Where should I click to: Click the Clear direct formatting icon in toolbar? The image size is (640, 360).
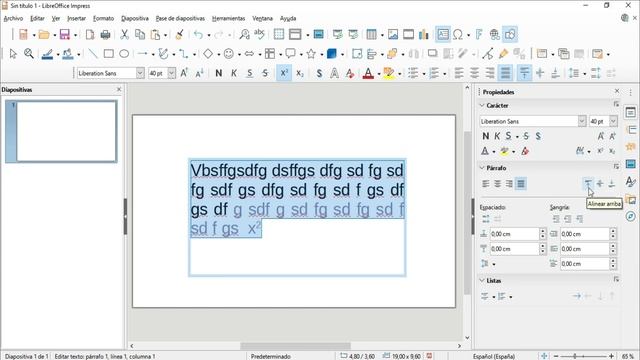350,73
